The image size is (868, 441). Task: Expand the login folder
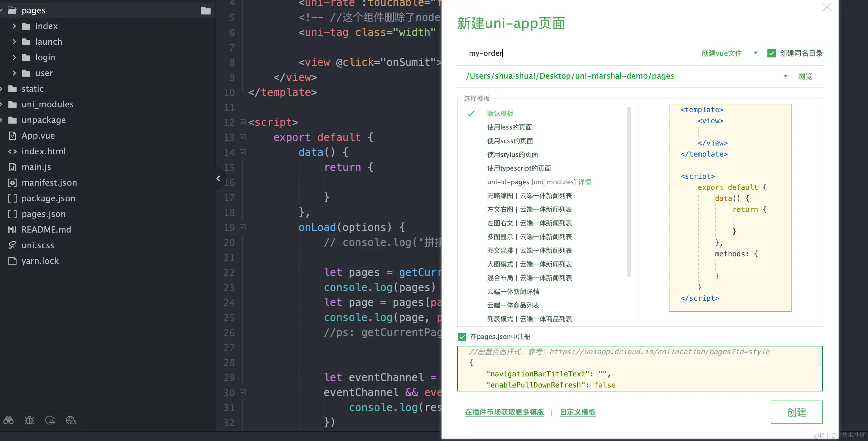[14, 57]
